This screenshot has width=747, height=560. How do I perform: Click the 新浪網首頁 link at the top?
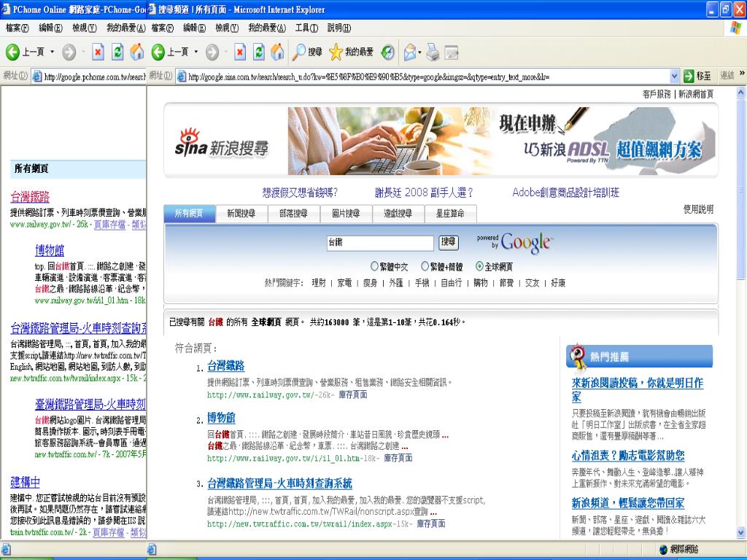[696, 94]
